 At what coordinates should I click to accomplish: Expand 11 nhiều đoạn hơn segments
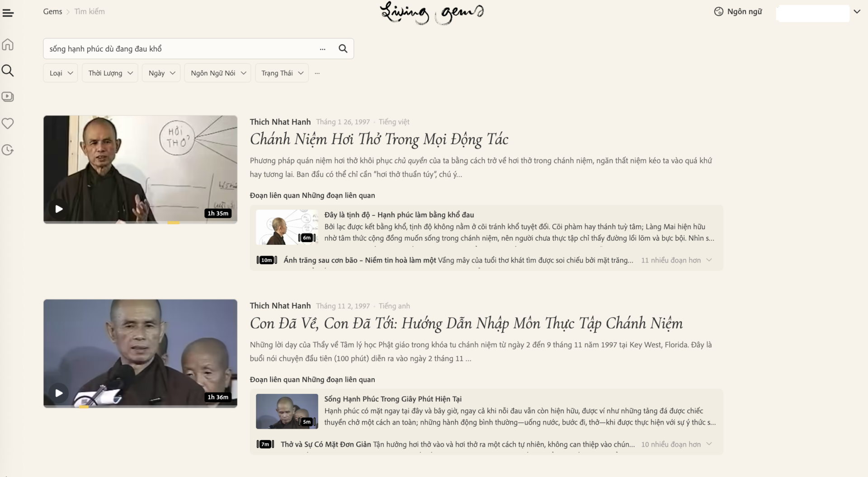676,260
